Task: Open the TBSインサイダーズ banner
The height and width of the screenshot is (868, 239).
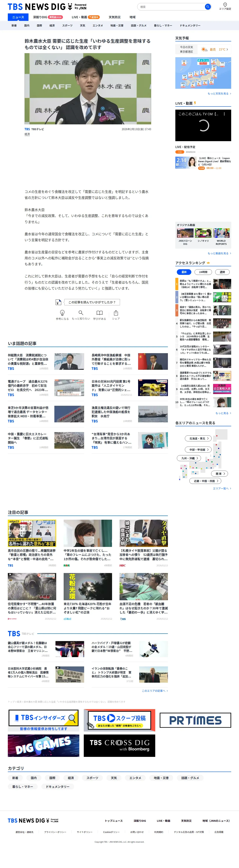Action: pyautogui.click(x=43, y=720)
